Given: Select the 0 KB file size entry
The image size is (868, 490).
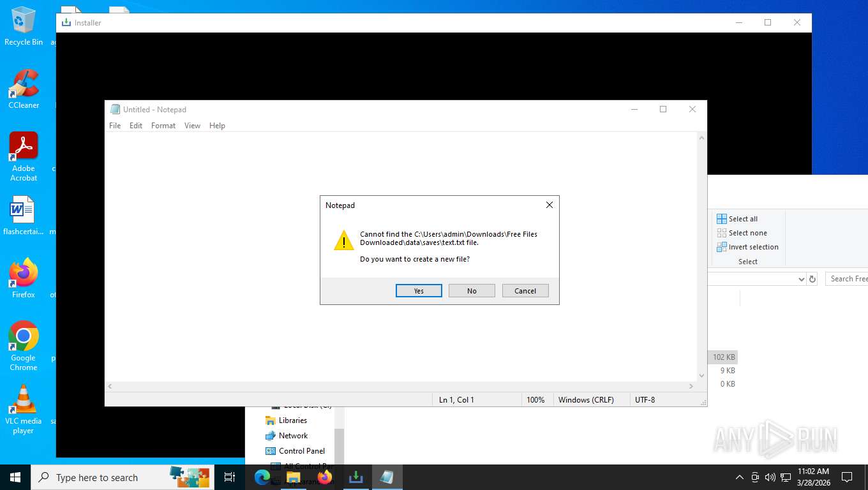Looking at the screenshot, I should pos(728,384).
